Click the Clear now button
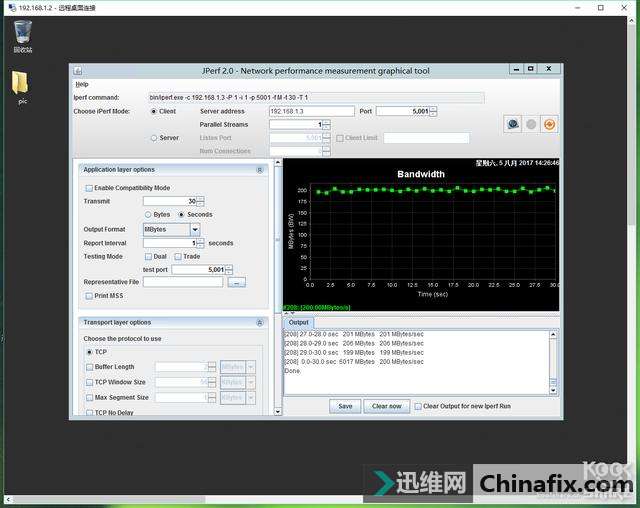640x508 pixels. point(387,406)
